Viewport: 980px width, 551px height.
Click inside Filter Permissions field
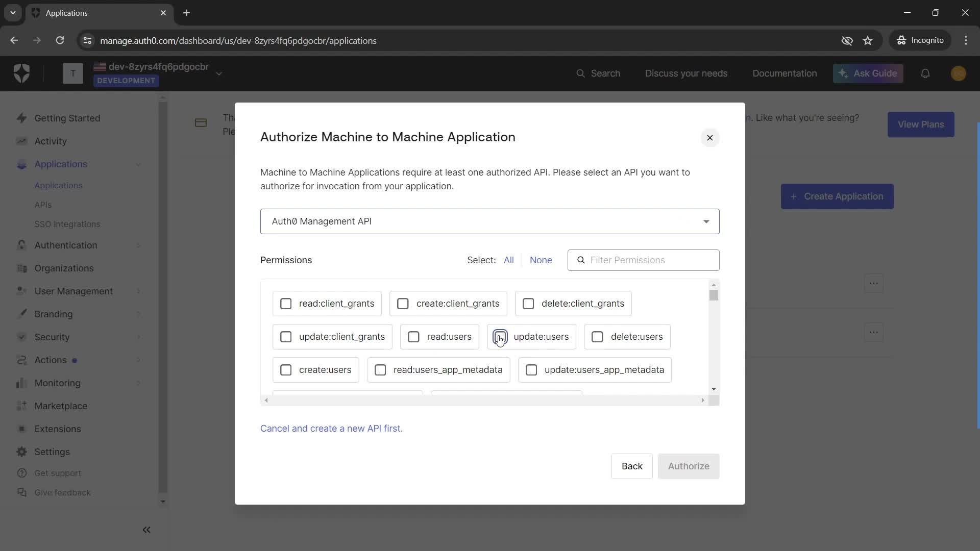[643, 260]
